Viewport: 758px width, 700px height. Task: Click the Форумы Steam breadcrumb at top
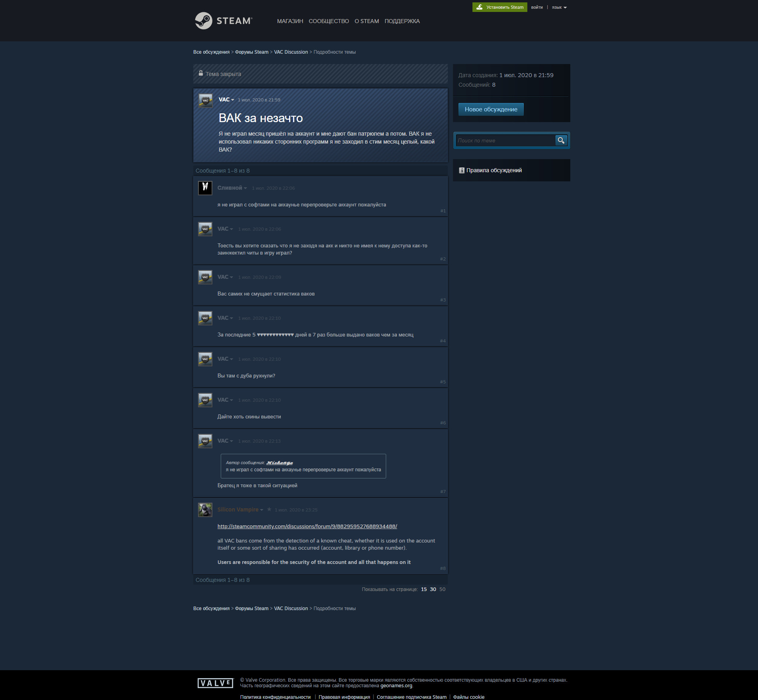252,52
